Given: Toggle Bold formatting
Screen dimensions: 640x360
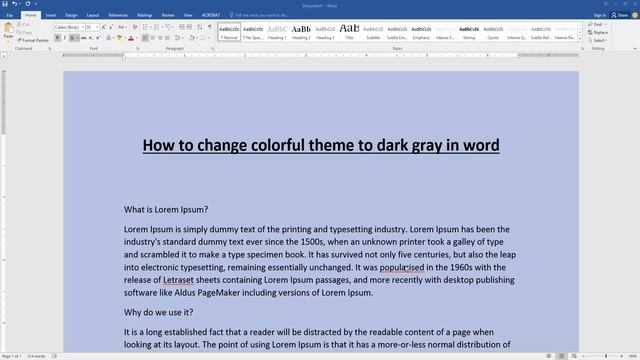Looking at the screenshot, I should point(57,38).
